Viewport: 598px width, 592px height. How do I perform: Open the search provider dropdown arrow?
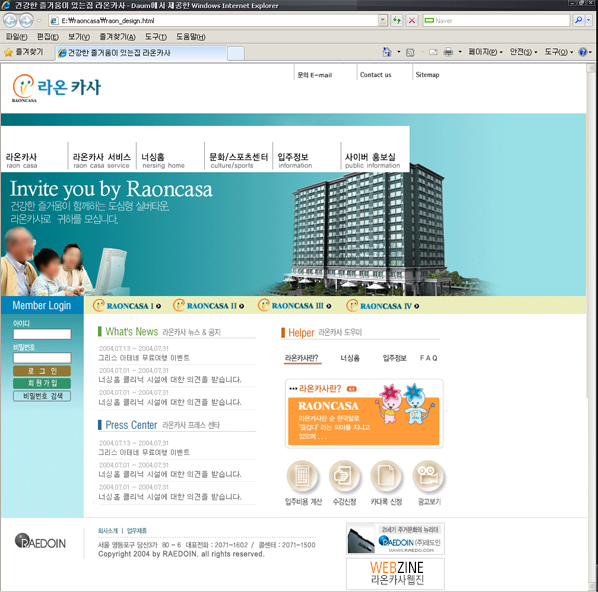click(589, 20)
